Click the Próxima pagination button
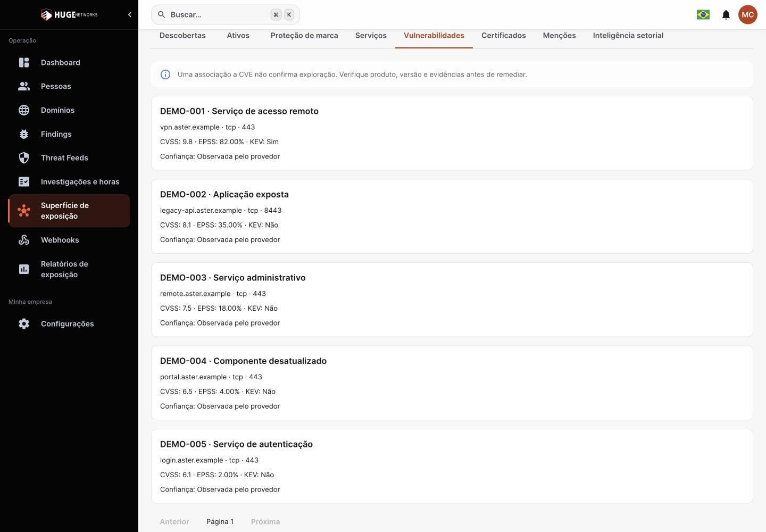The height and width of the screenshot is (532, 766). (x=265, y=522)
